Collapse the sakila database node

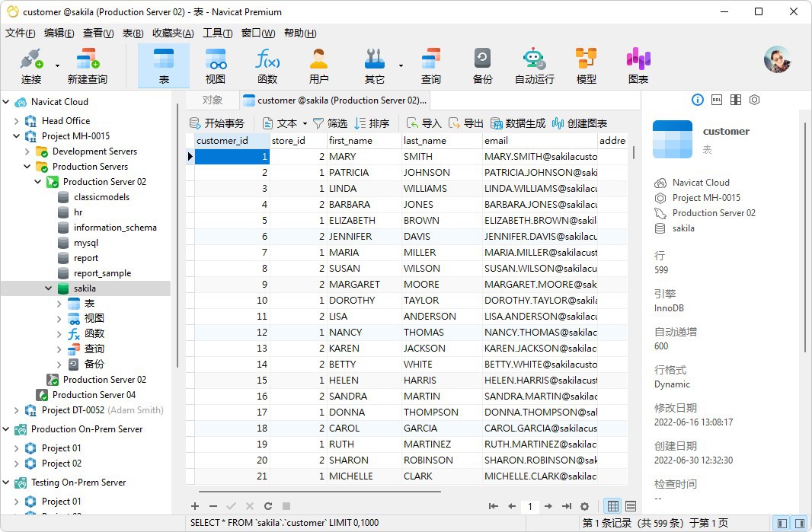pos(49,288)
